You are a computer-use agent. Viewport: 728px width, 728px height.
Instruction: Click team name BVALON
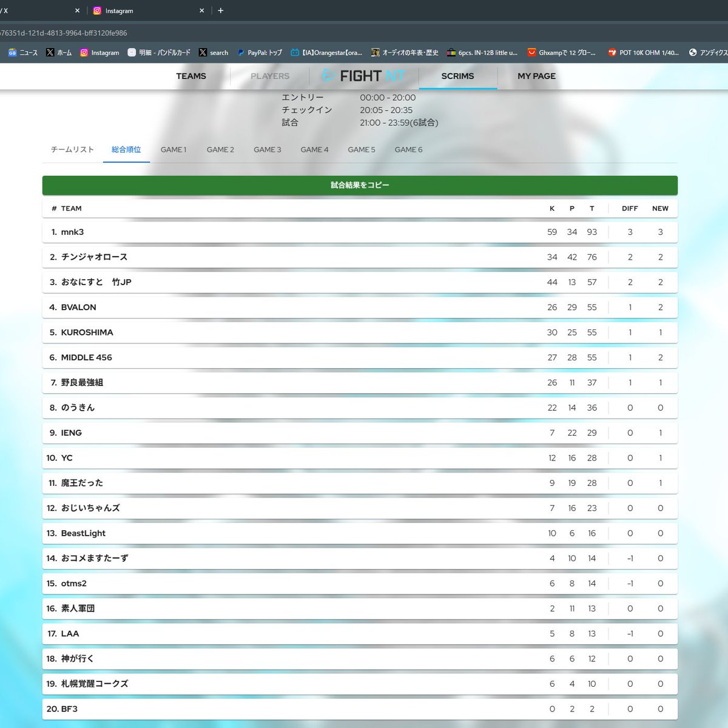click(78, 307)
